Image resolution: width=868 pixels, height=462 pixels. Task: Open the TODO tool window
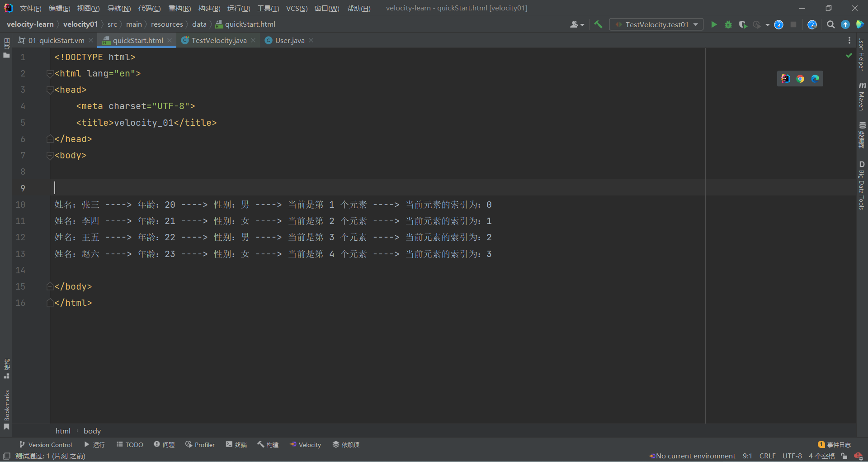pyautogui.click(x=130, y=445)
